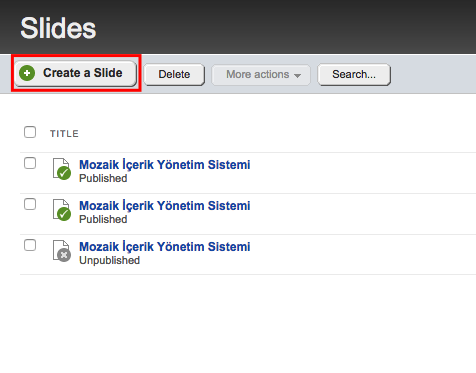476x373 pixels.
Task: Tick the select-all checkbox beside TITLE
Action: tap(30, 132)
